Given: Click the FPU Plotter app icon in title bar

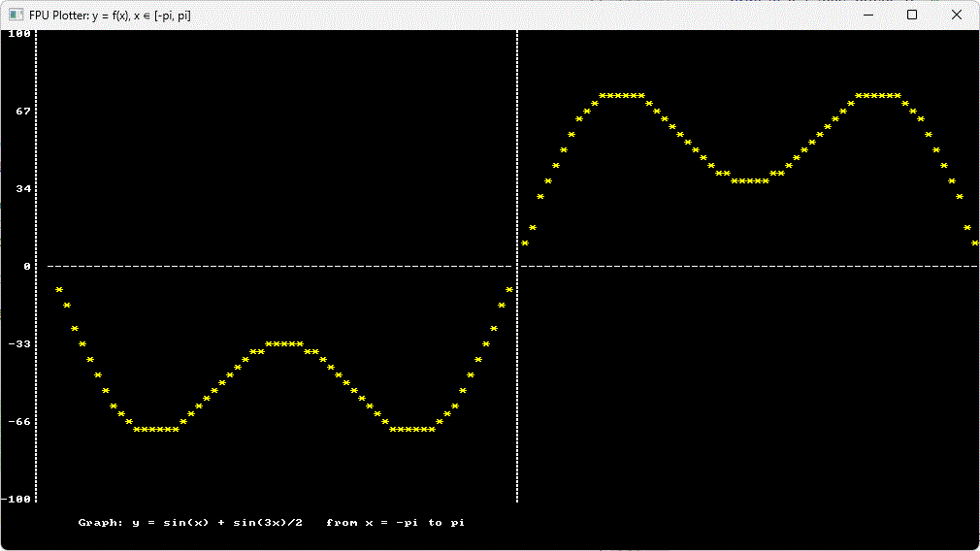Looking at the screenshot, I should (16, 15).
